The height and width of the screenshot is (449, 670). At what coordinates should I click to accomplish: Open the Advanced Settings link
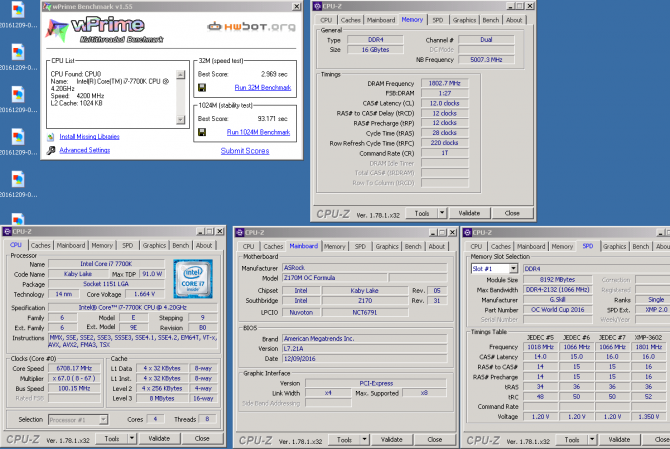pos(85,150)
